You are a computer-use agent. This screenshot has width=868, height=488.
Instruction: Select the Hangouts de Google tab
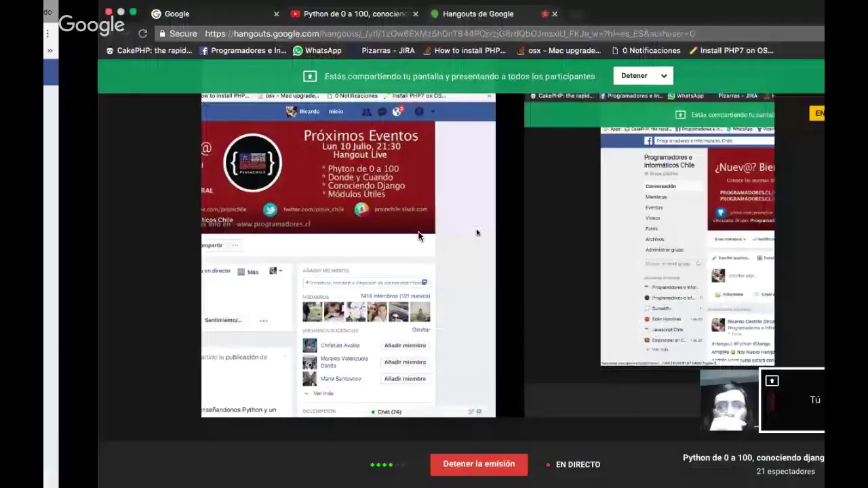pyautogui.click(x=493, y=14)
